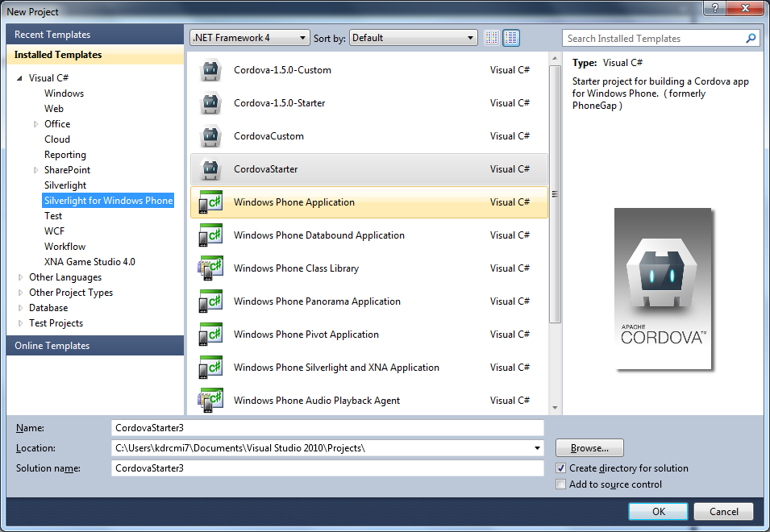Screen dimensions: 770x532
Task: Click the template list scroll down arrow
Action: click(555, 408)
